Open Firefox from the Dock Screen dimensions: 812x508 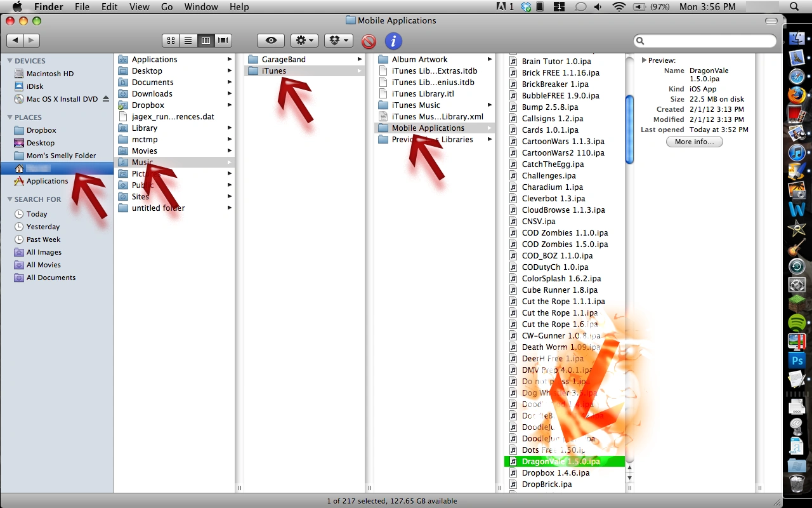click(x=797, y=95)
